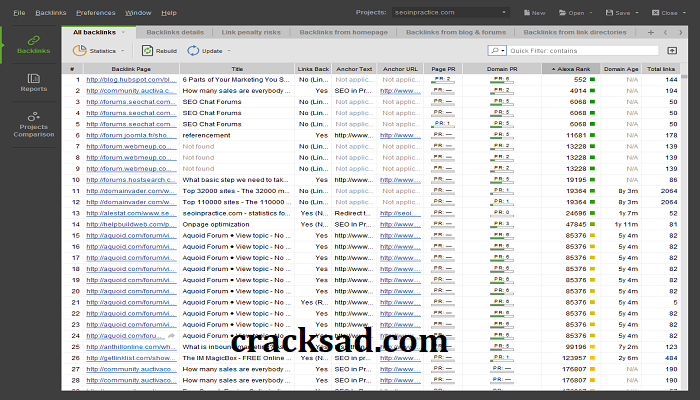700x400 pixels.
Task: Open community.auctiva backlink in row 2
Action: [131, 91]
